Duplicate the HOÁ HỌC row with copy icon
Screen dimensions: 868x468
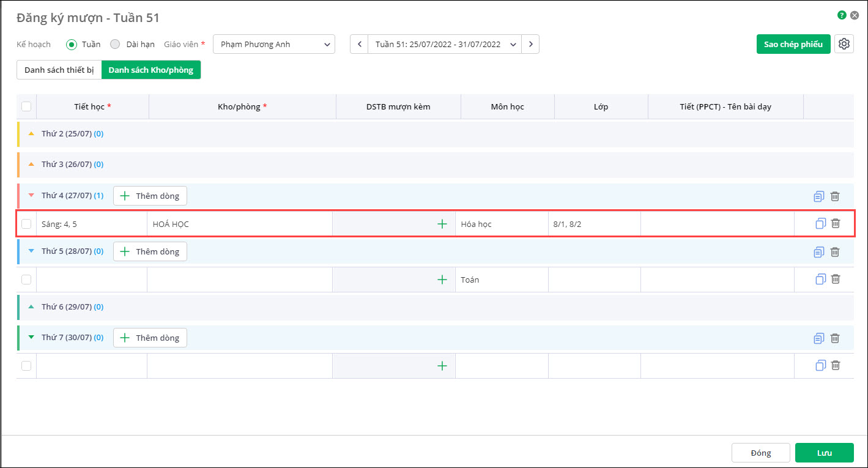(820, 224)
